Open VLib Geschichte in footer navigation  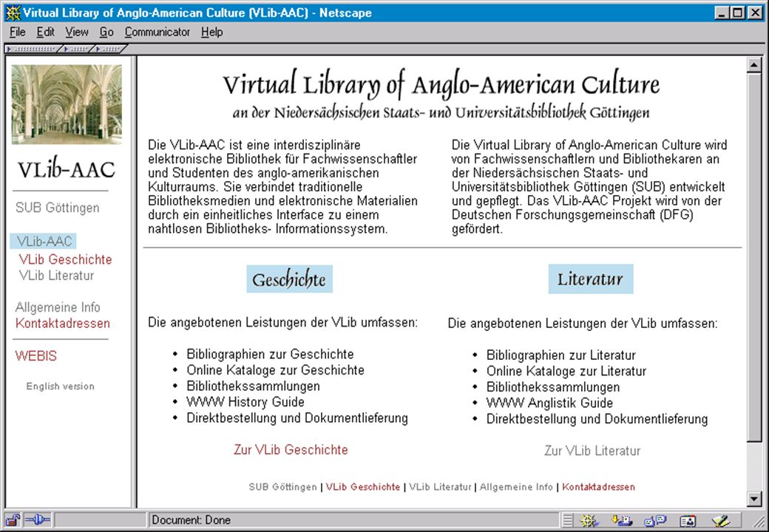[363, 487]
